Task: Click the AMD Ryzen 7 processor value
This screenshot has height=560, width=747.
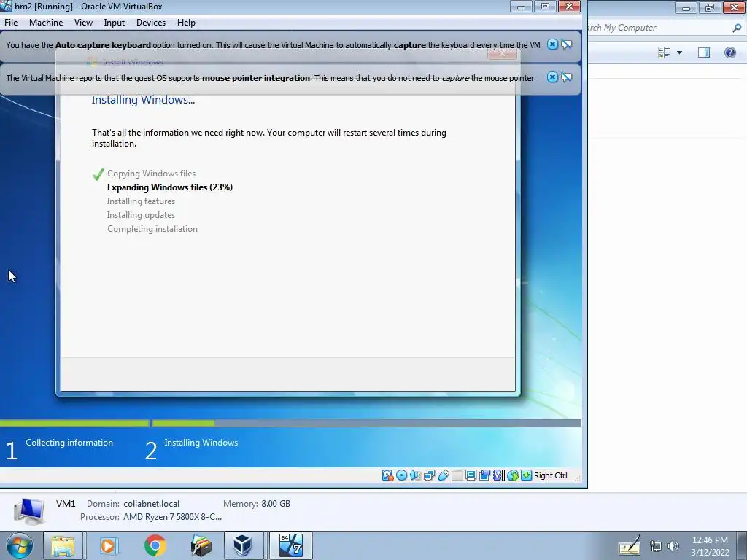Action: coord(172,517)
